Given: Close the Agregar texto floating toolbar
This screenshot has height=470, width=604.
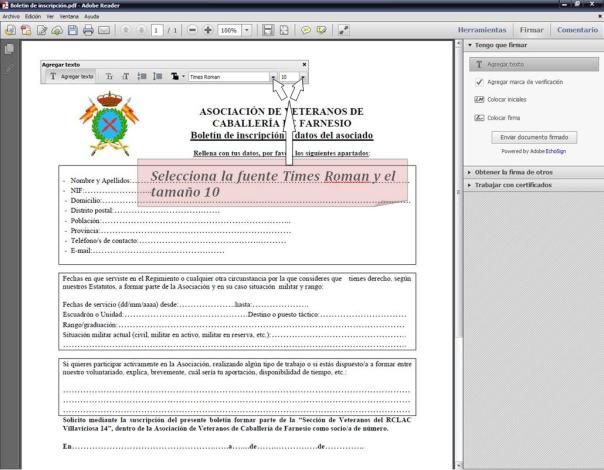Looking at the screenshot, I should [304, 64].
